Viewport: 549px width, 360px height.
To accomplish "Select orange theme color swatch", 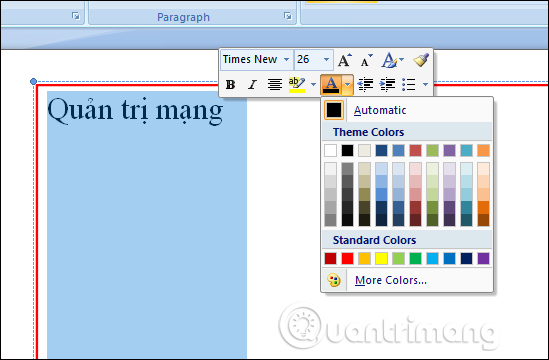I will pos(483,151).
